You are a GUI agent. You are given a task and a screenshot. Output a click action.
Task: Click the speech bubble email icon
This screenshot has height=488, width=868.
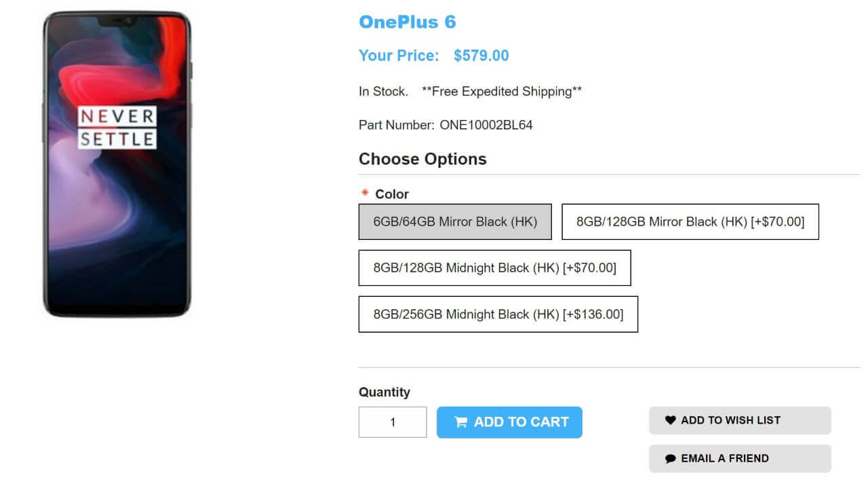click(670, 459)
